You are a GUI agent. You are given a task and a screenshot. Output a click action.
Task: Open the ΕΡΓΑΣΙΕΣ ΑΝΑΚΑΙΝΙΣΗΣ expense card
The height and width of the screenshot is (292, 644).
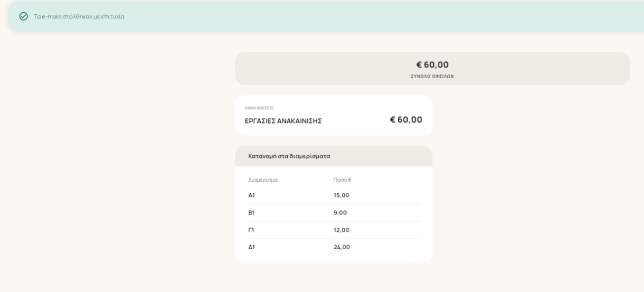(x=334, y=116)
